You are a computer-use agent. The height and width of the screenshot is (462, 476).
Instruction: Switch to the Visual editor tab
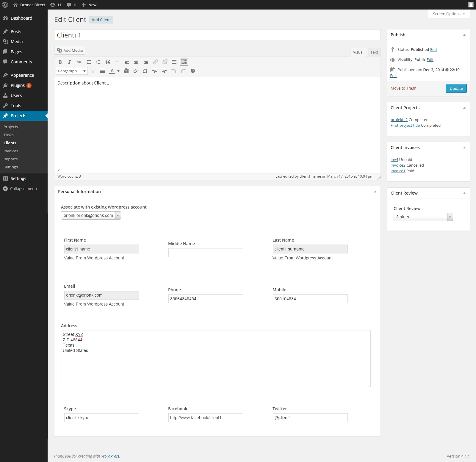(x=358, y=52)
